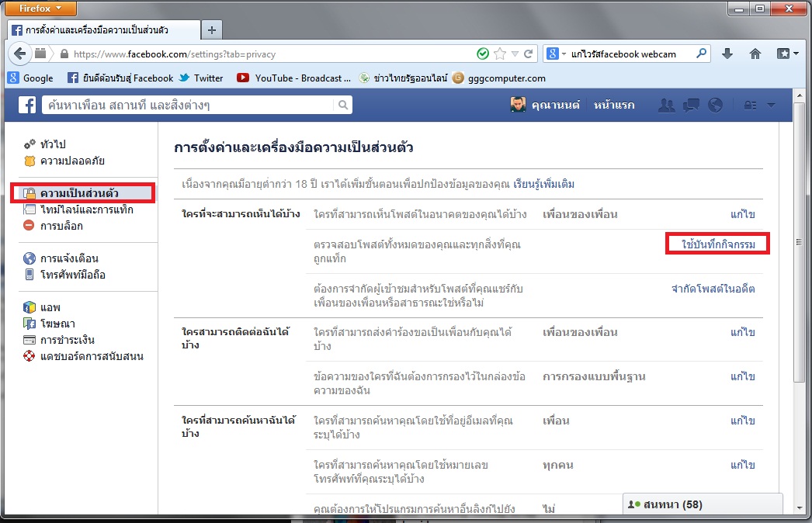Select การบล็อก in the sidebar
This screenshot has width=812, height=523.
click(53, 225)
